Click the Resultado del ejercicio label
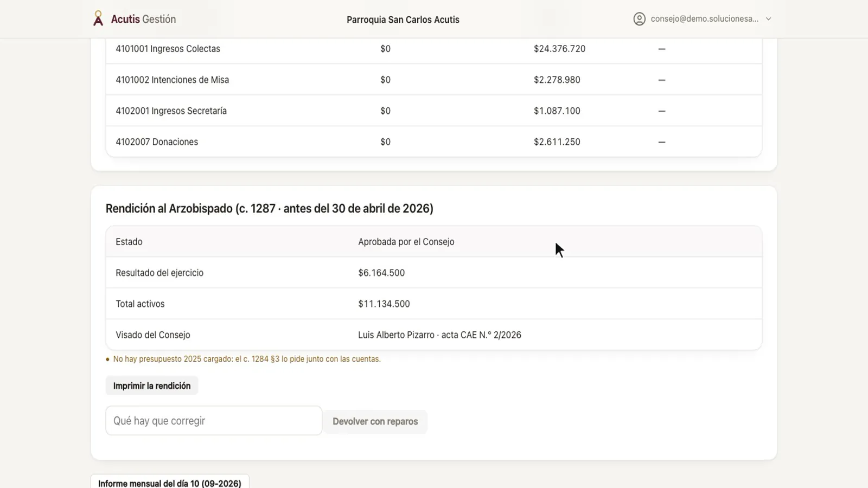The image size is (868, 488). click(159, 273)
